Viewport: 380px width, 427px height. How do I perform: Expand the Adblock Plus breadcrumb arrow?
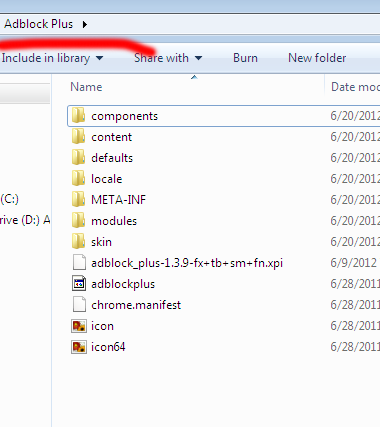coord(85,24)
